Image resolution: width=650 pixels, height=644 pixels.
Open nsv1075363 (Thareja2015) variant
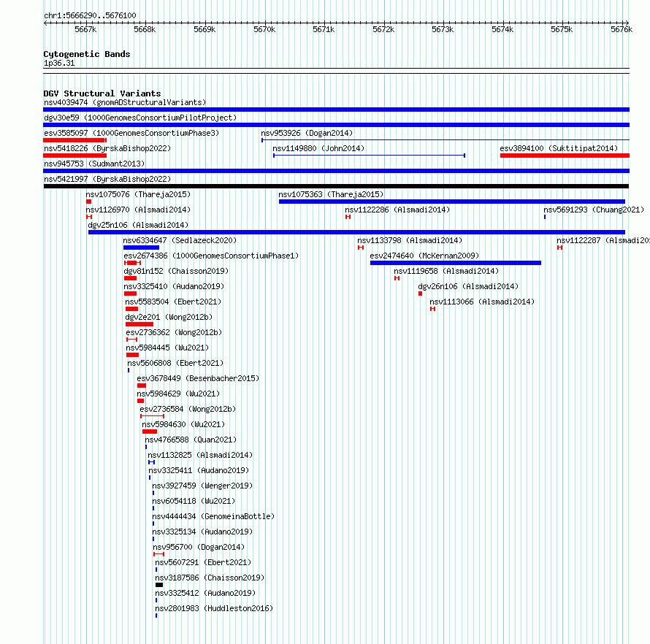[x=331, y=194]
